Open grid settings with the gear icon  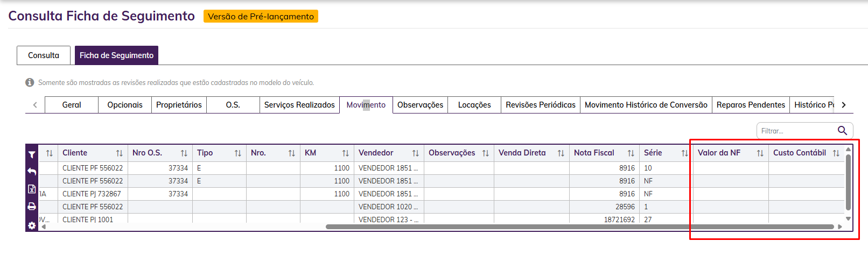click(32, 225)
